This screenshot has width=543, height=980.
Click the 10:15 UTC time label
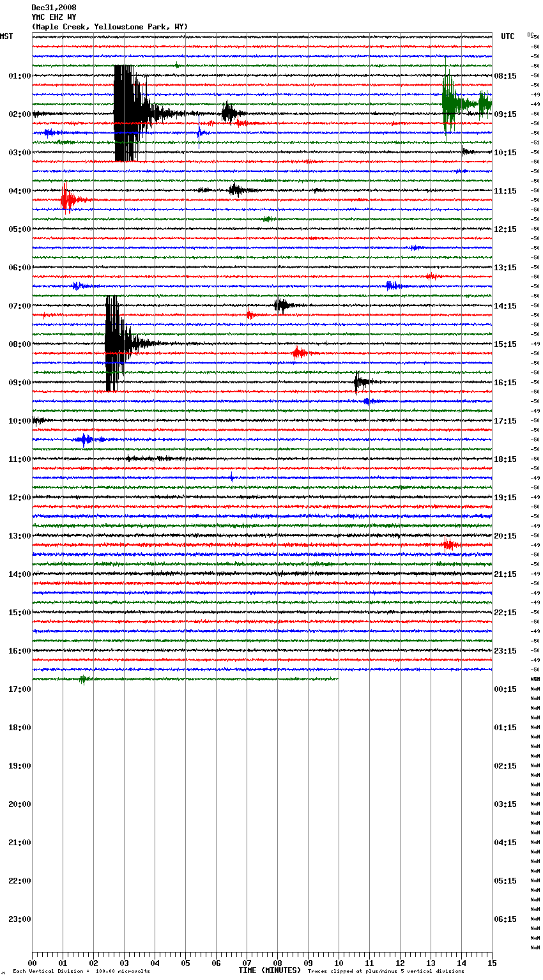coord(505,153)
